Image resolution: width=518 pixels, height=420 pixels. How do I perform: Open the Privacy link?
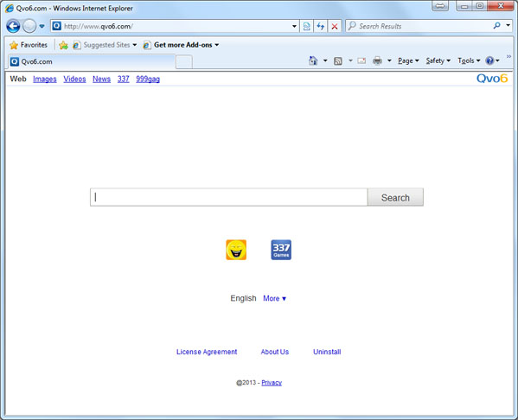(272, 383)
